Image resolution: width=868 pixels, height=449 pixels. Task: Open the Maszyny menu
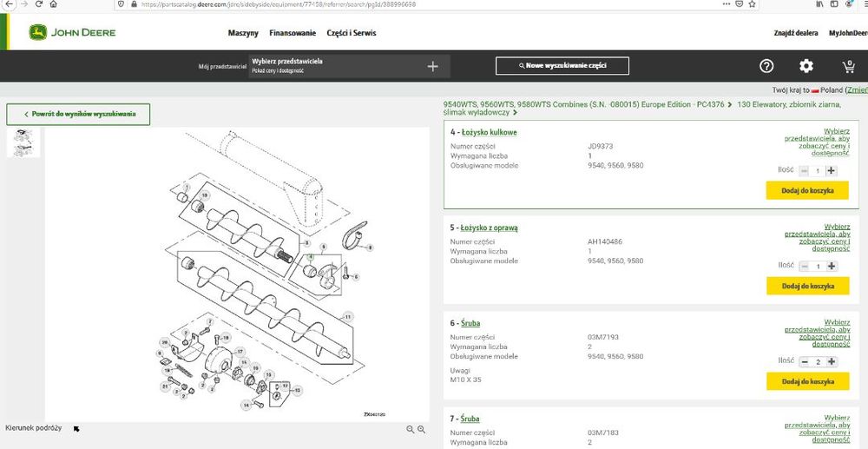click(243, 33)
